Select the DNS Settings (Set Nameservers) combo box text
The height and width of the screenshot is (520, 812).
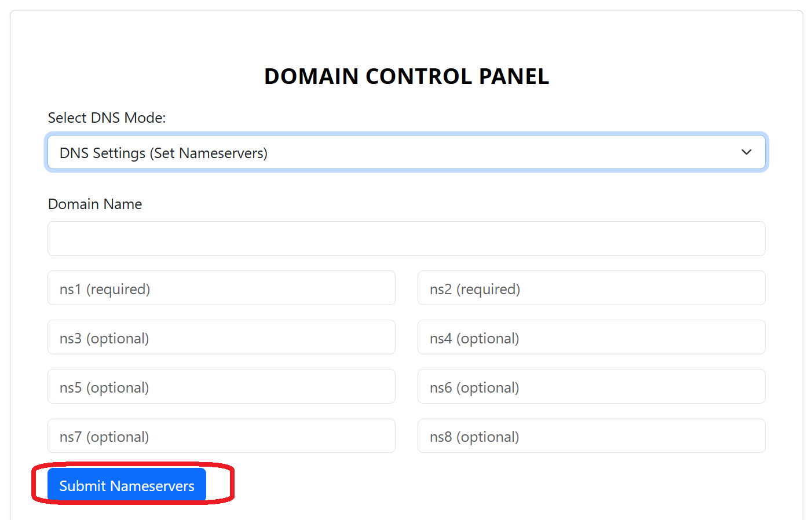(x=163, y=153)
